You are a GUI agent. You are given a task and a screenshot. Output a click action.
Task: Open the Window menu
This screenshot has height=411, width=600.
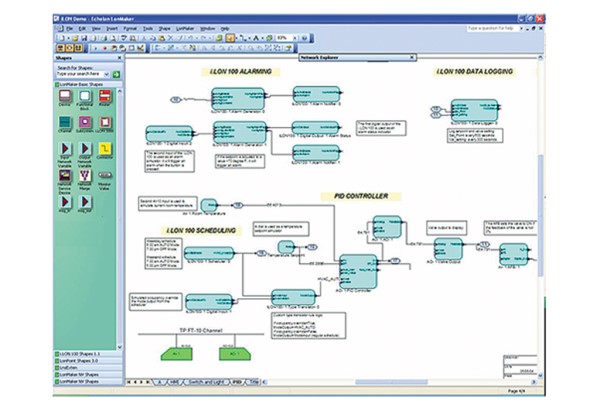tap(208, 28)
